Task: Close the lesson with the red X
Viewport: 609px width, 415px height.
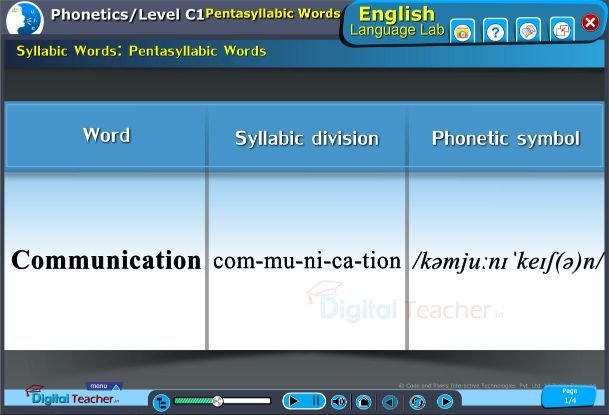Action: click(590, 22)
